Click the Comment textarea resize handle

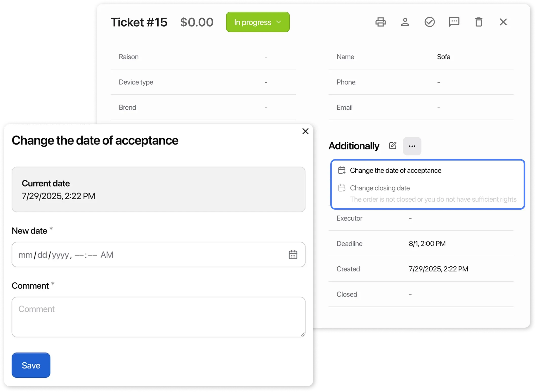point(303,335)
